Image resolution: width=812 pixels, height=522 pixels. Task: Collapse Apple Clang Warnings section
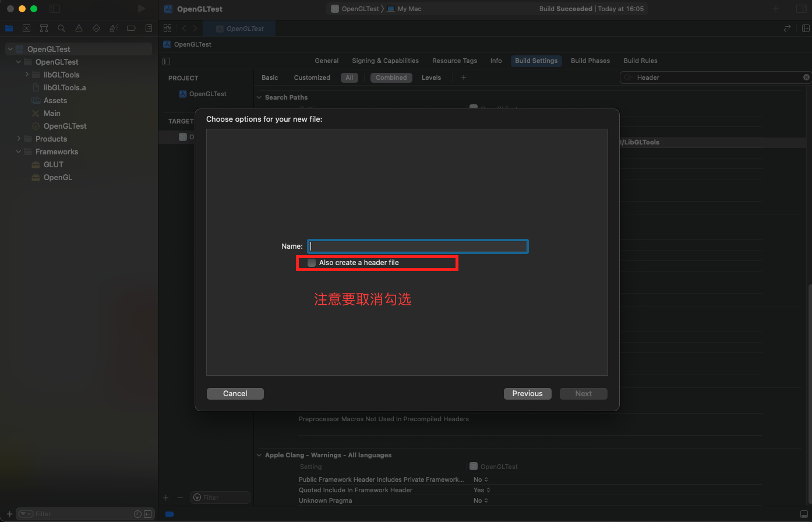[259, 455]
